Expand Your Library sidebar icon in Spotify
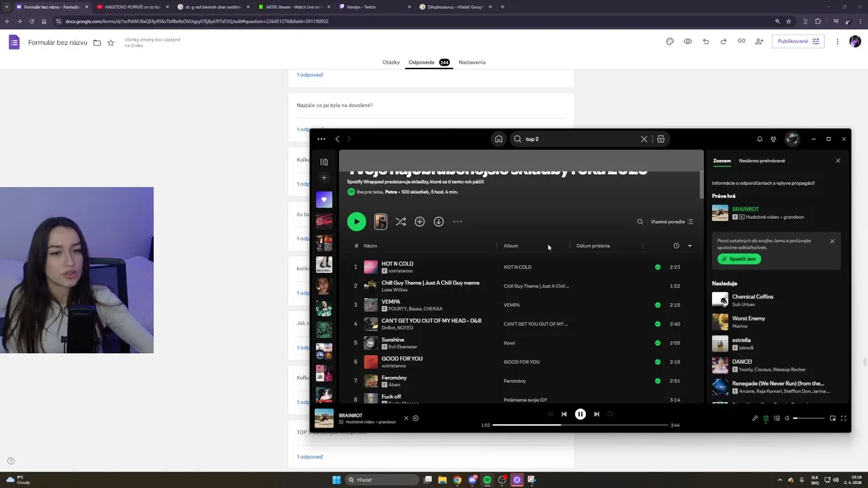The width and height of the screenshot is (868, 488). [x=324, y=162]
